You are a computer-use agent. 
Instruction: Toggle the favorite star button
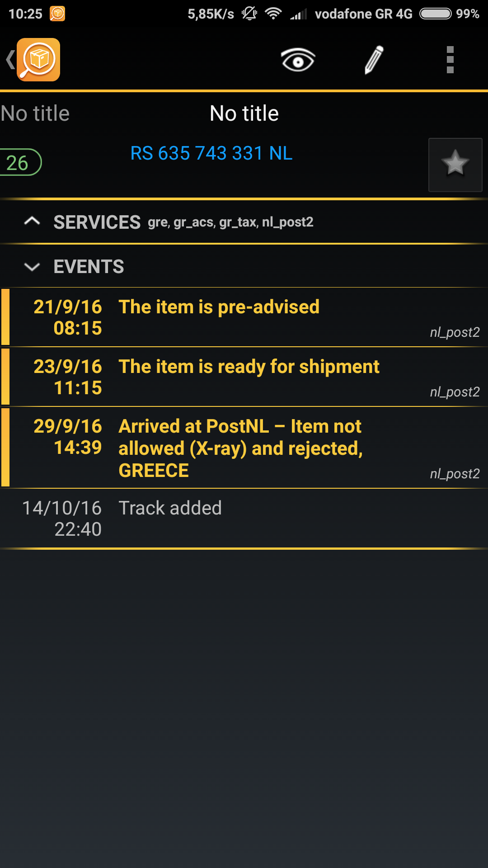[455, 165]
